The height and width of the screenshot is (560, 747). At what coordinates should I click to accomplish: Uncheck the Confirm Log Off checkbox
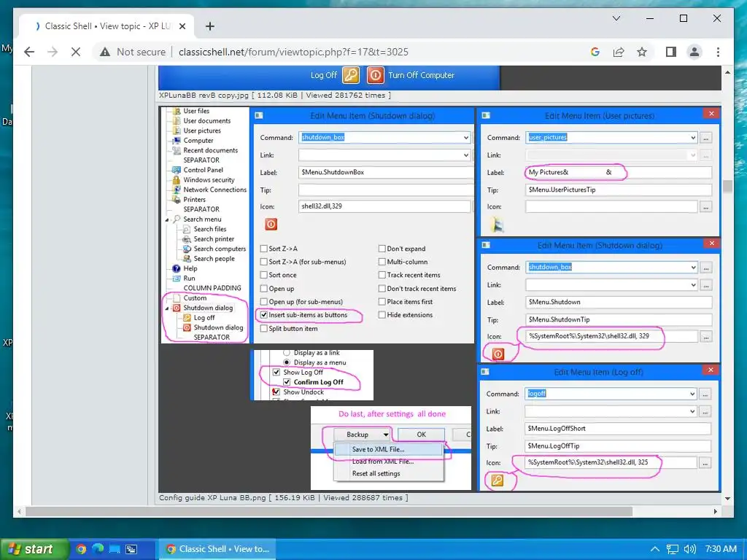[287, 382]
